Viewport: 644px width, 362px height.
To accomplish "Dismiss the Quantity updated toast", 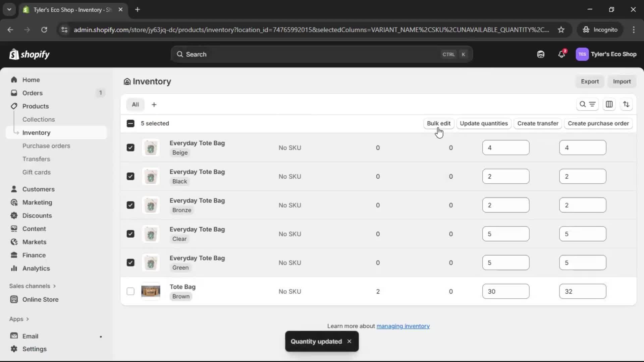I will (349, 342).
